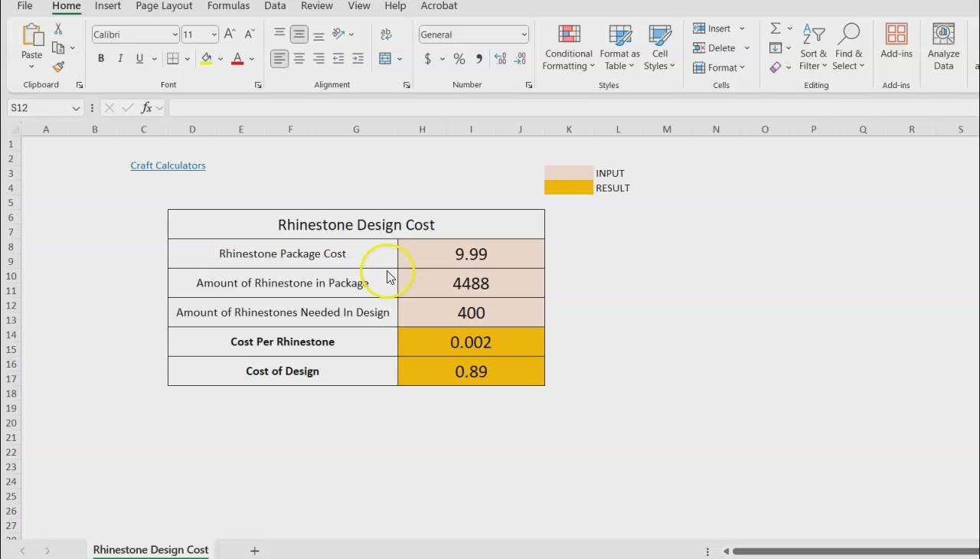This screenshot has height=559, width=980.
Task: Open the Page Layout ribbon tab
Action: point(164,6)
